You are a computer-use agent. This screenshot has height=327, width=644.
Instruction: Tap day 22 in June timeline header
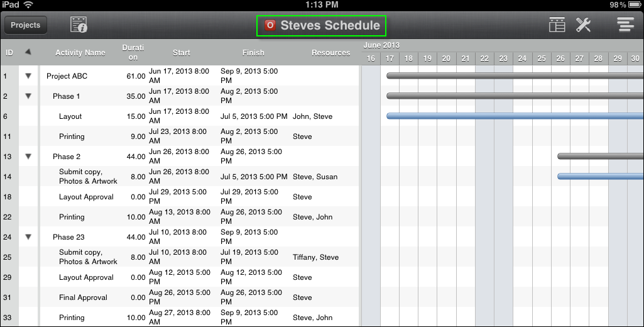[484, 58]
